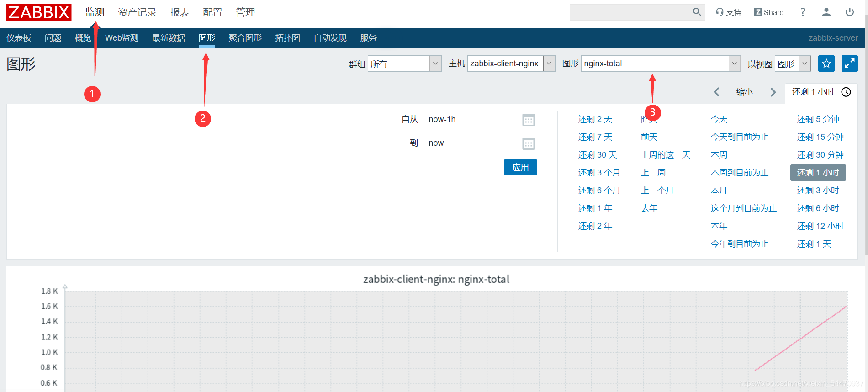
Task: Open the Configuration (配置) menu
Action: point(212,12)
